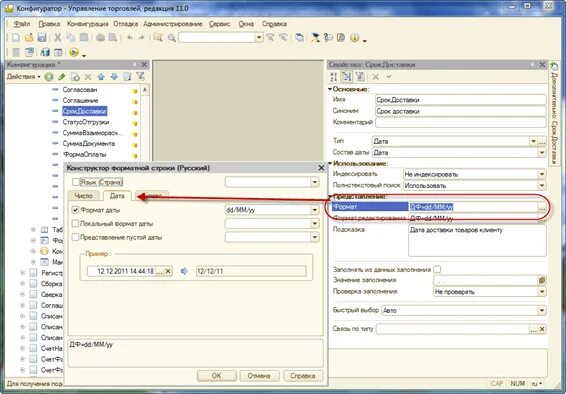This screenshot has height=394, width=566.
Task: Click the Cut (scissors) toolbar icon
Action: (58, 38)
